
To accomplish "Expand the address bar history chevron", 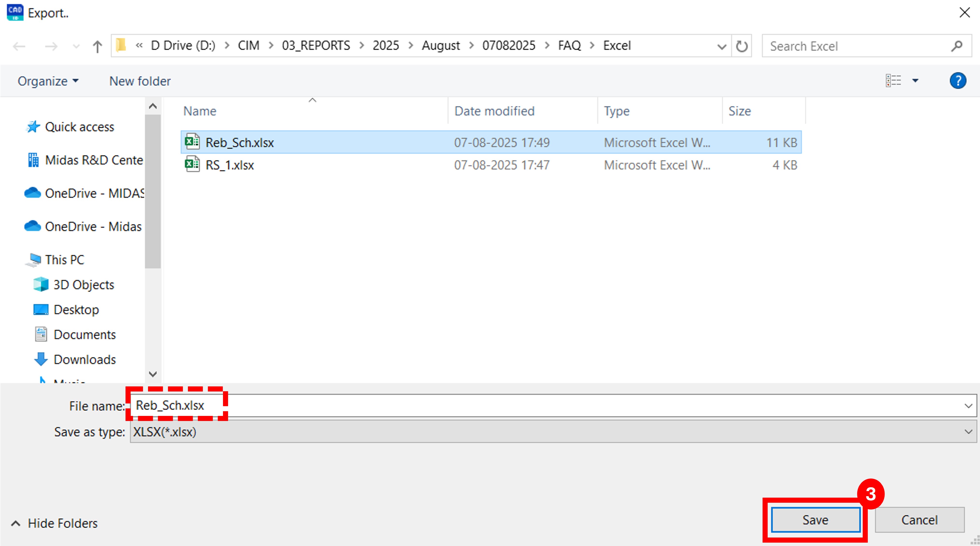I will (721, 46).
